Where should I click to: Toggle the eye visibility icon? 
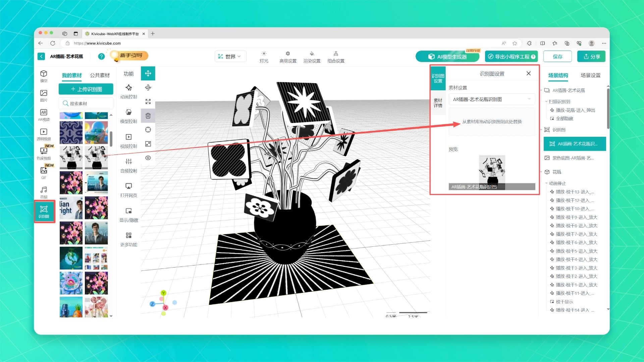pos(148,158)
